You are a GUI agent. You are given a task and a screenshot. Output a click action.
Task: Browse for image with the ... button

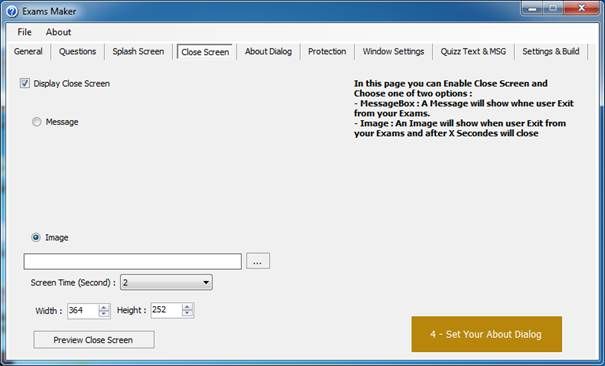point(258,261)
